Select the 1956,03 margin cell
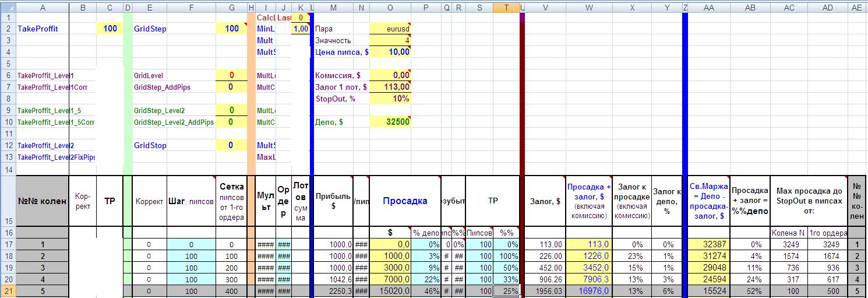 (545, 291)
